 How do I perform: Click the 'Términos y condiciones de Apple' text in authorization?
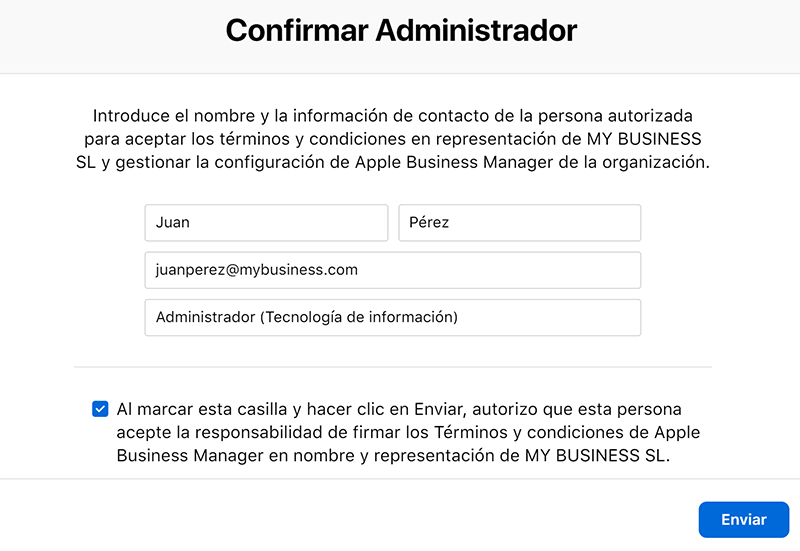[x=567, y=432]
